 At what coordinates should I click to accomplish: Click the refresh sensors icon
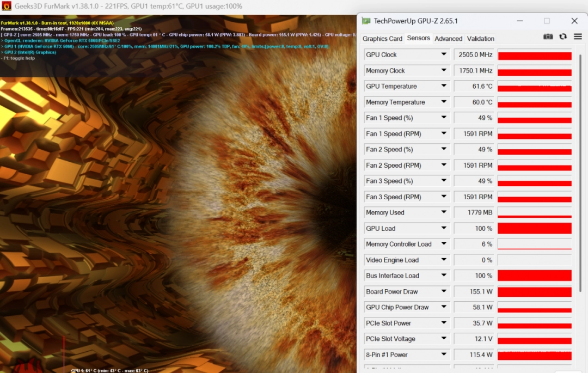tap(563, 36)
